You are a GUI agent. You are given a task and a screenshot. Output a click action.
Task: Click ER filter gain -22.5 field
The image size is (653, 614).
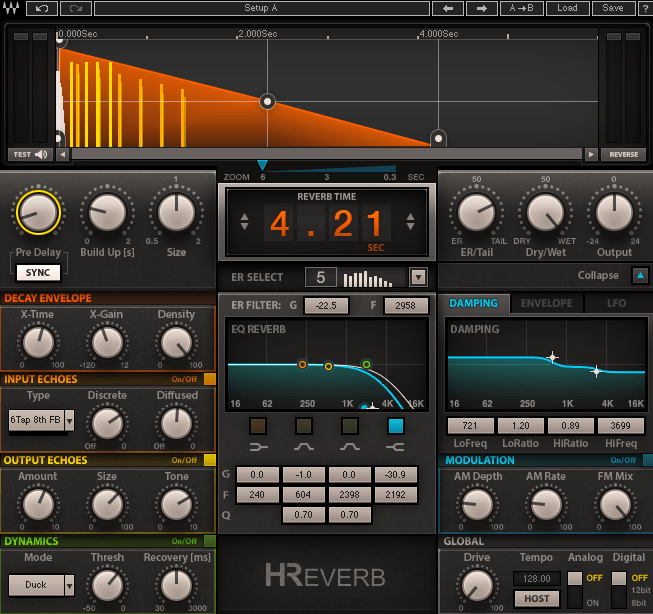pyautogui.click(x=326, y=306)
